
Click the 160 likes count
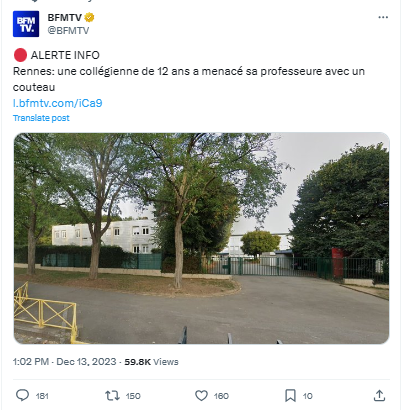(221, 396)
